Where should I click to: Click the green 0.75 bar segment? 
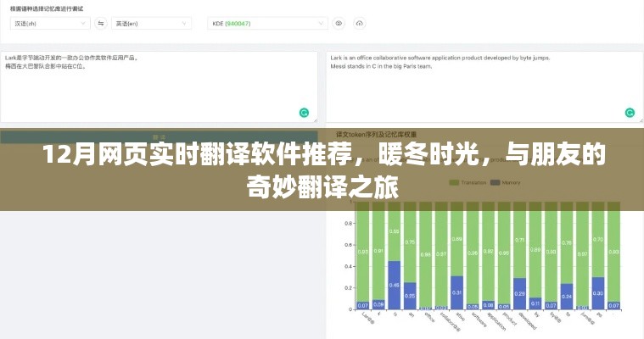tap(410, 242)
